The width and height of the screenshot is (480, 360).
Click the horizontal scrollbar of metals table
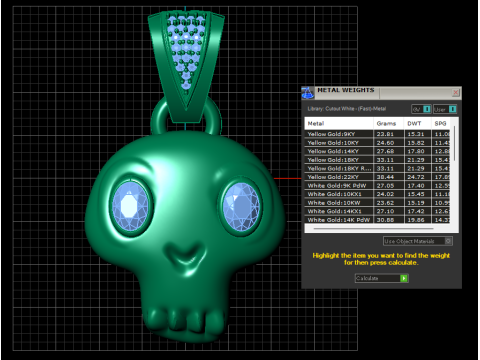pyautogui.click(x=373, y=229)
